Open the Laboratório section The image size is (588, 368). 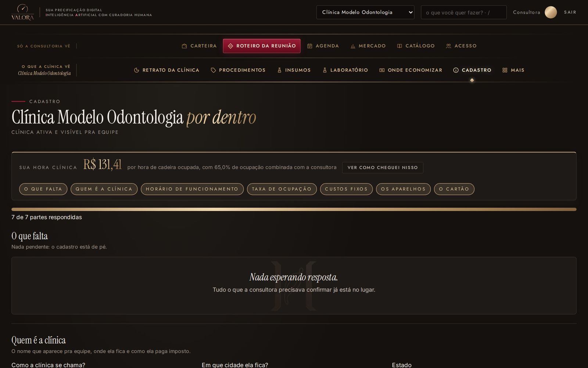coord(345,70)
